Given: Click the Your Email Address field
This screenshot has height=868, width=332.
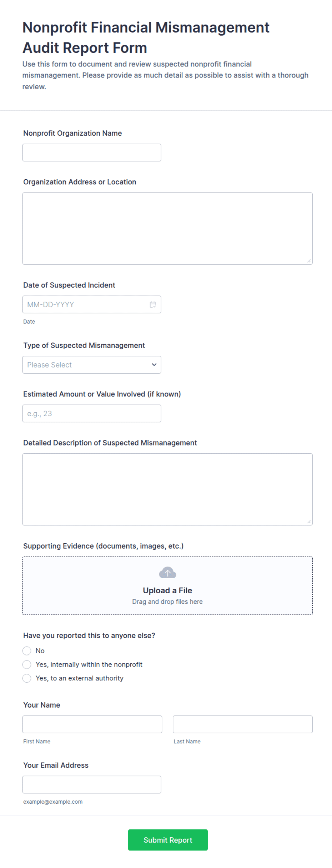Looking at the screenshot, I should [92, 784].
